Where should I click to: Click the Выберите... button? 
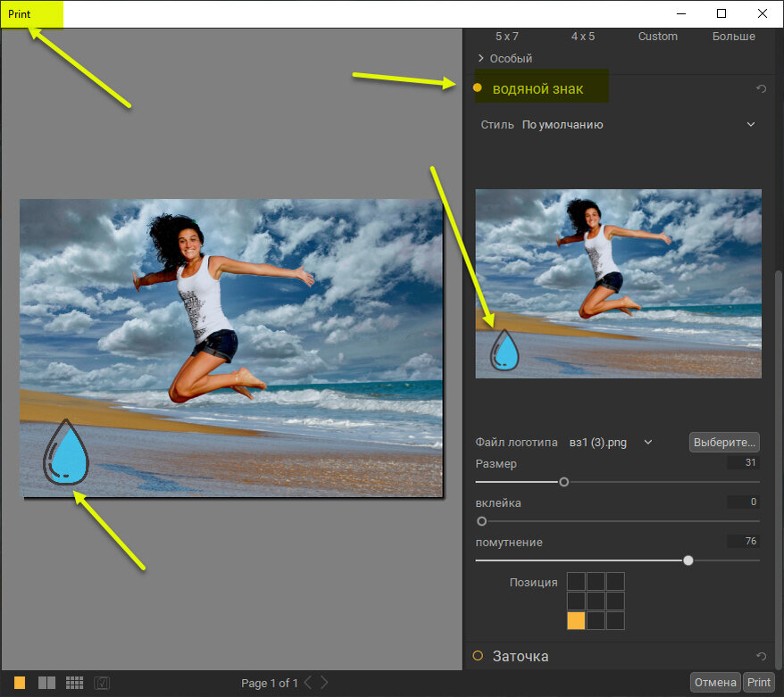coord(724,442)
